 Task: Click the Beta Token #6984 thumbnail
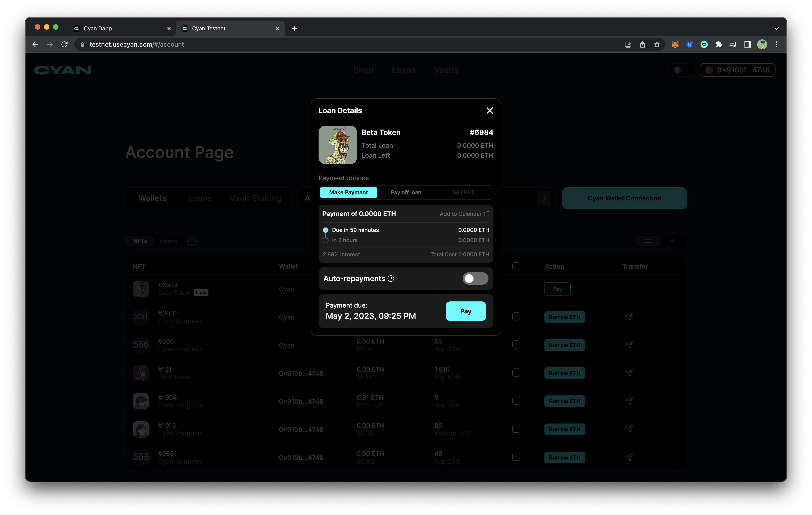coord(338,145)
